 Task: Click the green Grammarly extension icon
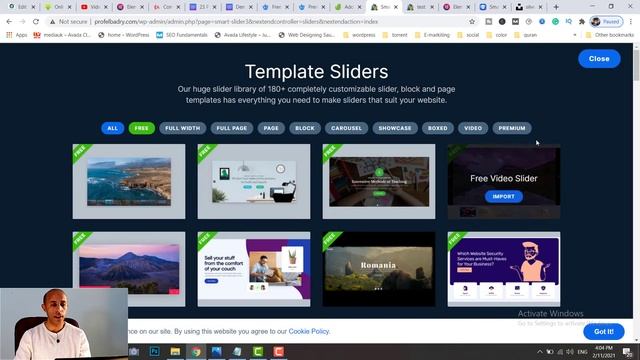point(555,22)
